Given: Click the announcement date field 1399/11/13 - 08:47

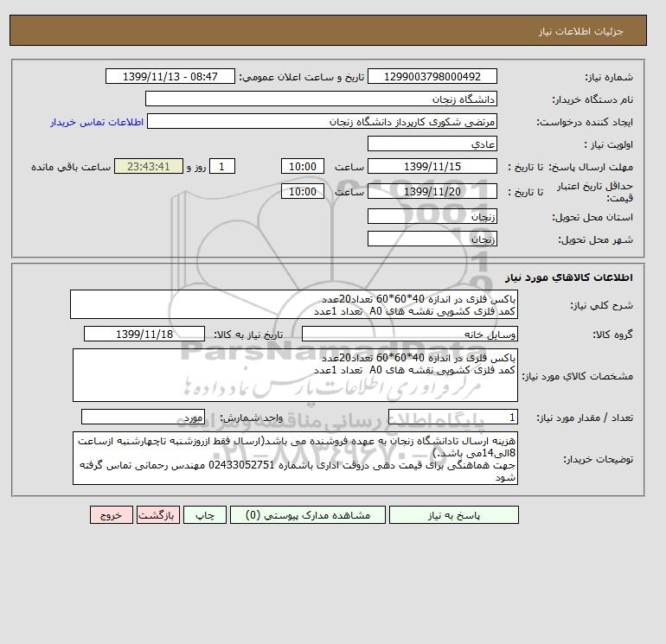Looking at the screenshot, I should click(170, 76).
